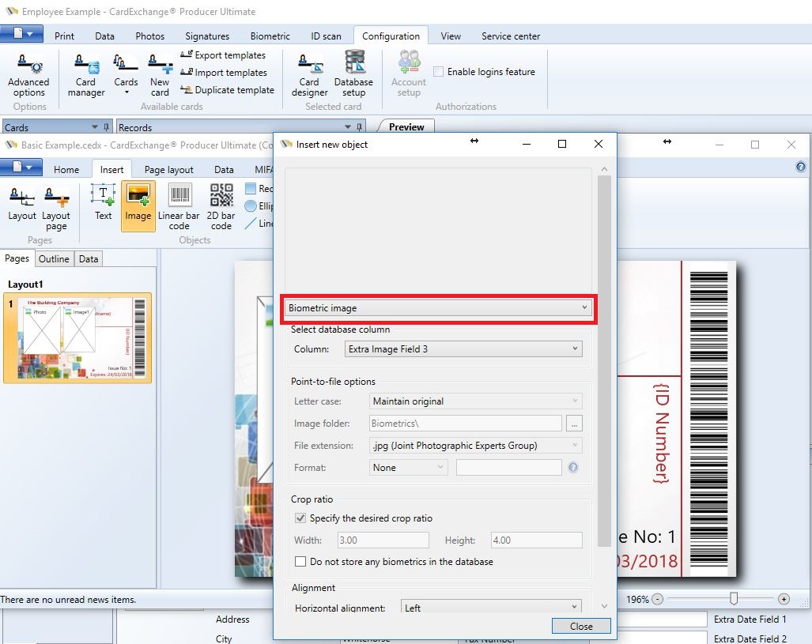Open the Print ribbon tab
812x644 pixels.
[64, 36]
